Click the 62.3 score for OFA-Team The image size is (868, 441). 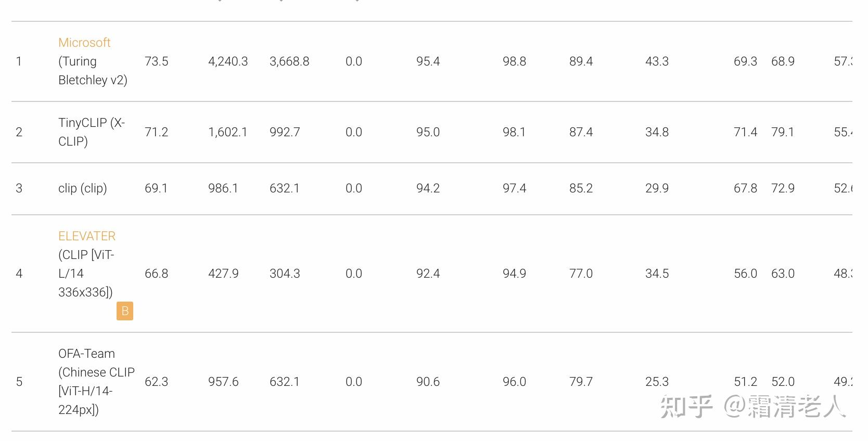(157, 382)
